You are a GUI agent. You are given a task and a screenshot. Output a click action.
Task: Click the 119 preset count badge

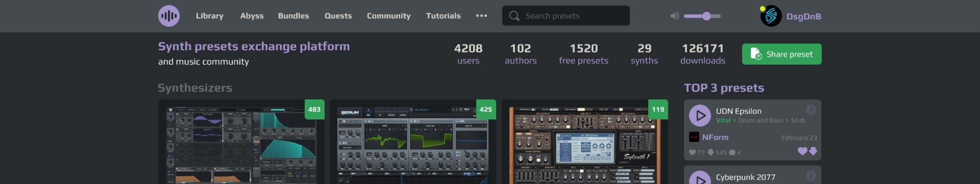[x=658, y=109]
